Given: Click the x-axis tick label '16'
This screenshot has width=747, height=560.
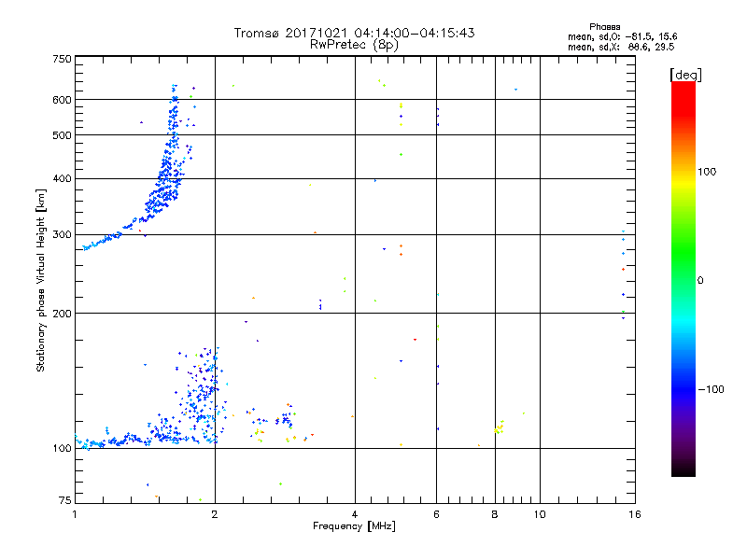Looking at the screenshot, I should point(635,514).
